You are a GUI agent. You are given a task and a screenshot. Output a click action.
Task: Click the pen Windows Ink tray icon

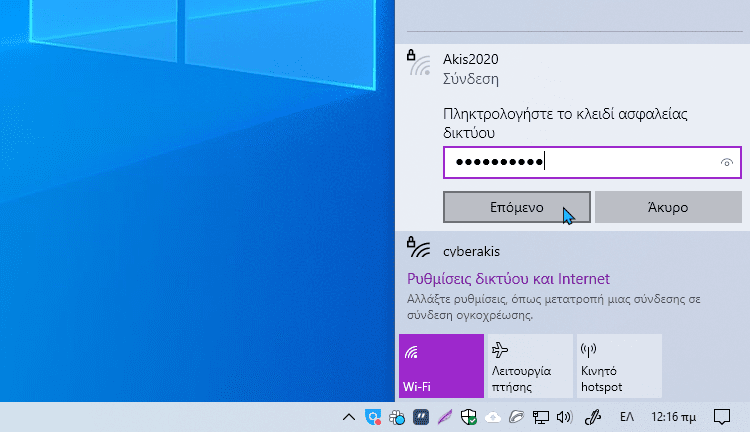pyautogui.click(x=593, y=417)
